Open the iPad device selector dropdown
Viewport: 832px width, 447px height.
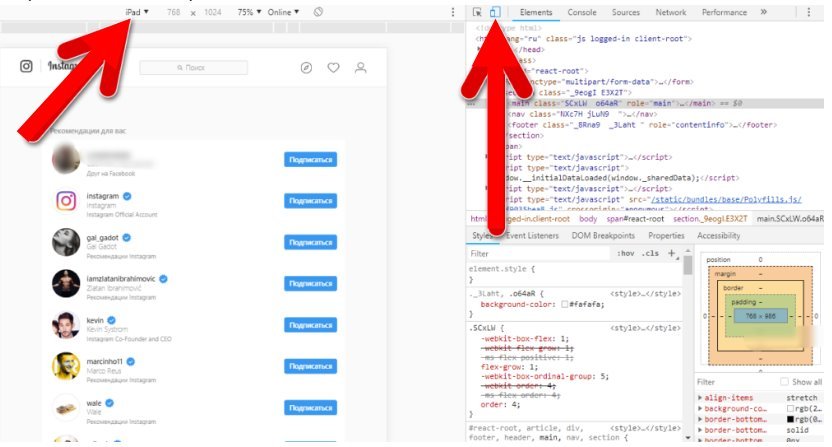[137, 12]
